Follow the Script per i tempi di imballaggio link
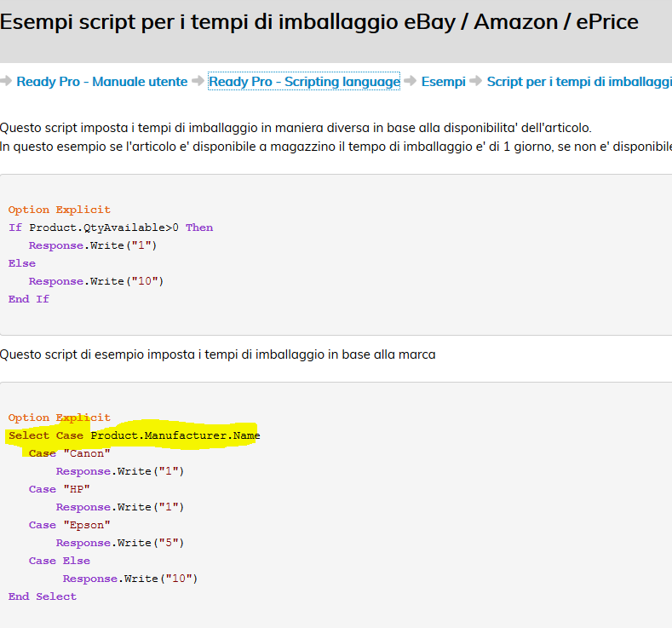The width and height of the screenshot is (672, 628). 579,82
